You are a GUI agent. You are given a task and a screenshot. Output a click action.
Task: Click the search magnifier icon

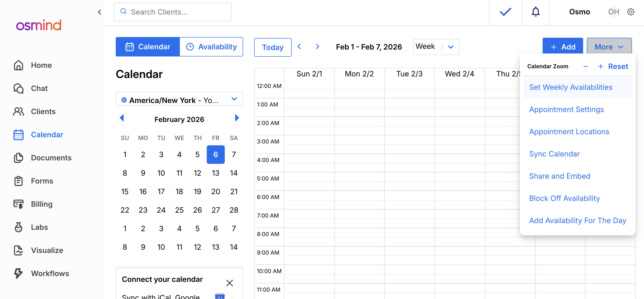coord(123,12)
